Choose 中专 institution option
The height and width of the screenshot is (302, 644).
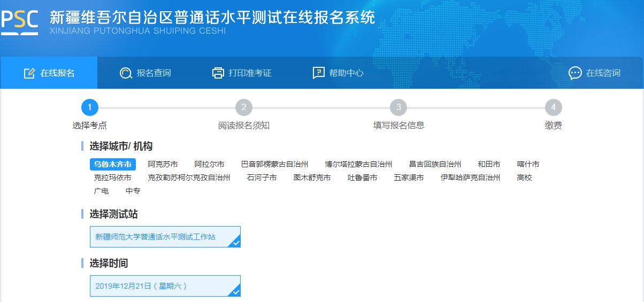click(133, 191)
